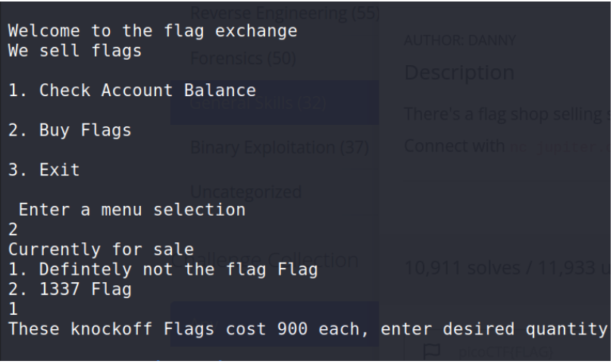Click the "2. Buy Flags" terminal option

[x=70, y=129]
